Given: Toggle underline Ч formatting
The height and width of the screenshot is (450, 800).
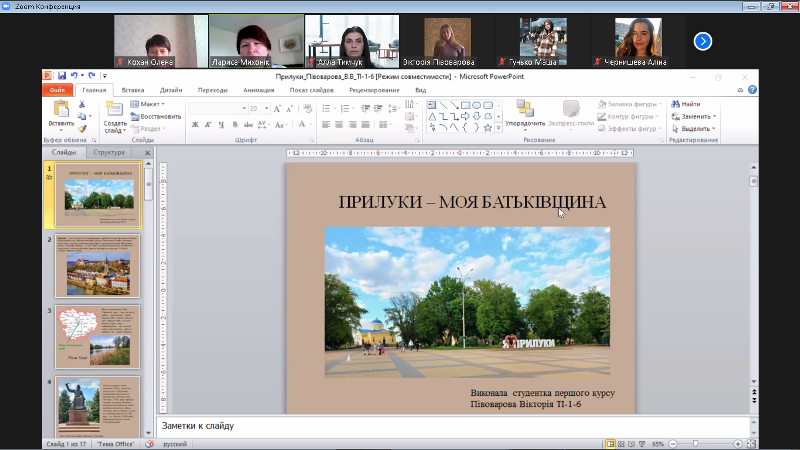Looking at the screenshot, I should point(223,125).
